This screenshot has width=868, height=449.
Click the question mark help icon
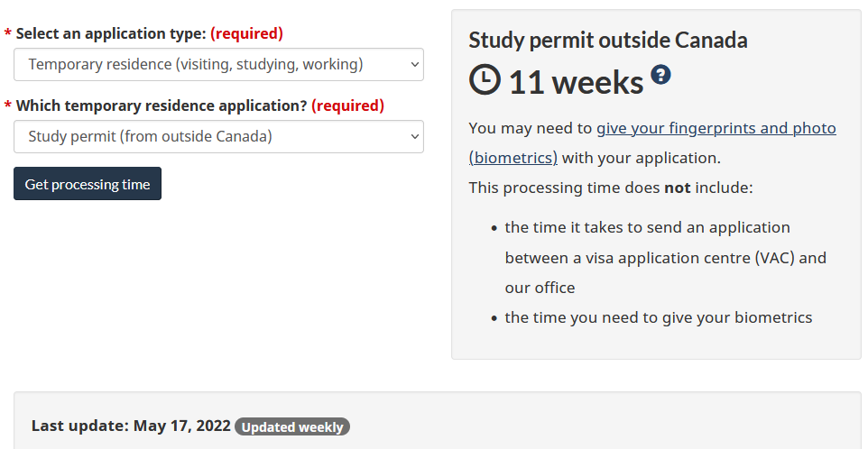(x=661, y=75)
